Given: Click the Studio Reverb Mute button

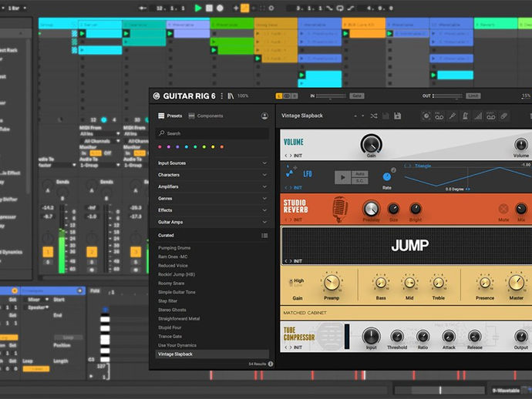Looking at the screenshot, I should click(x=503, y=209).
